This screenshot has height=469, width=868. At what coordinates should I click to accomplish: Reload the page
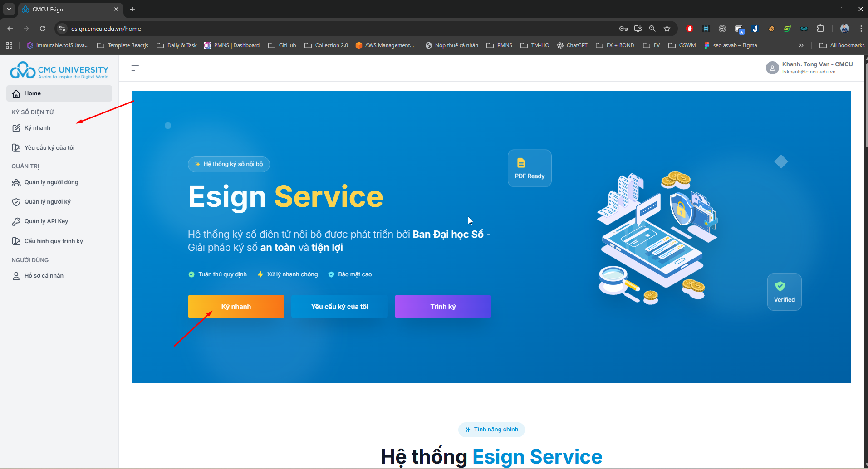[x=43, y=29]
